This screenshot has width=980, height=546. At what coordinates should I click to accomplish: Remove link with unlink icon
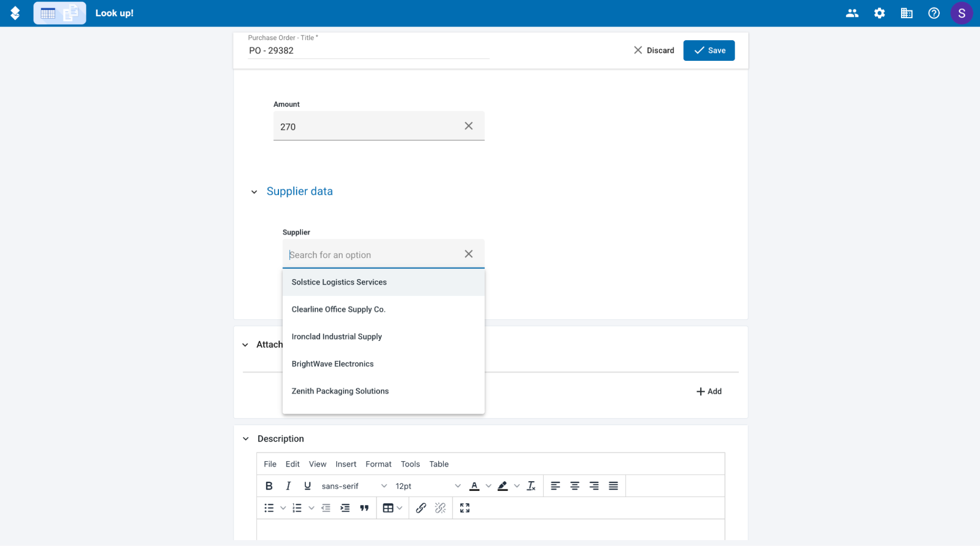(440, 508)
